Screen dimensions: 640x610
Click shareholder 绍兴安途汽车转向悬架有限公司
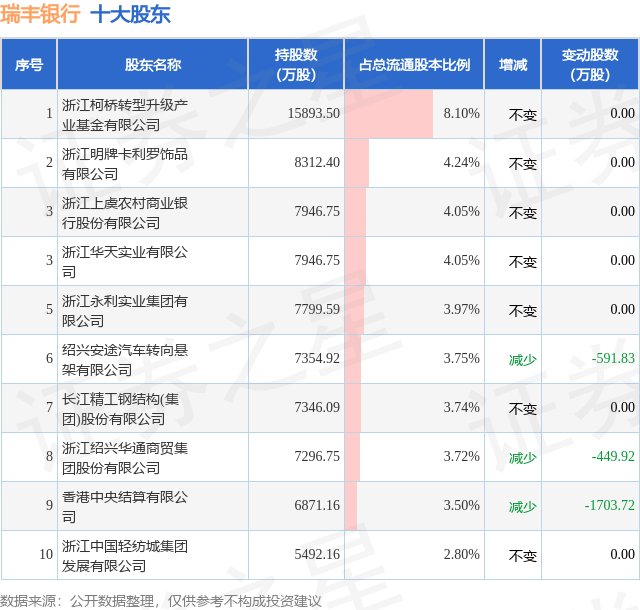(x=125, y=360)
